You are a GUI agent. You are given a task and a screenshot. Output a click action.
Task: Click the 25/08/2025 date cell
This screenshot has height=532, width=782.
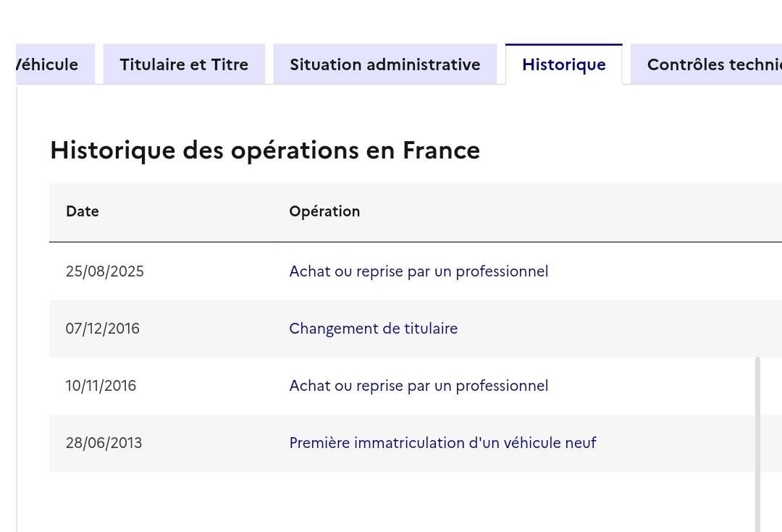pyautogui.click(x=105, y=271)
